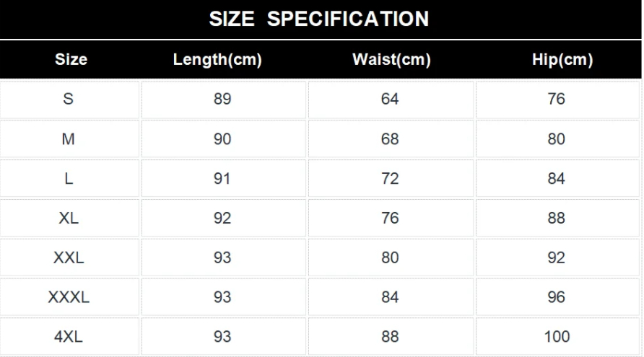The image size is (644, 357).
Task: Click the hip value 100
Action: (557, 336)
